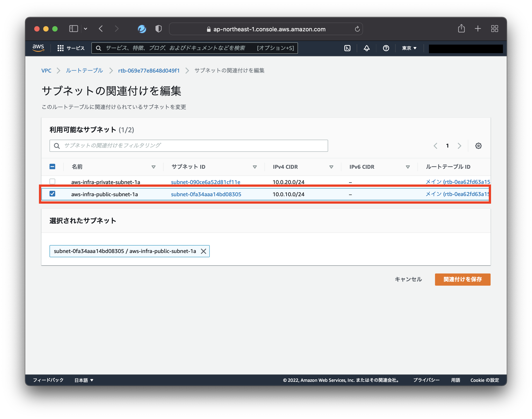Go to route tables breadcrumb

(x=84, y=71)
